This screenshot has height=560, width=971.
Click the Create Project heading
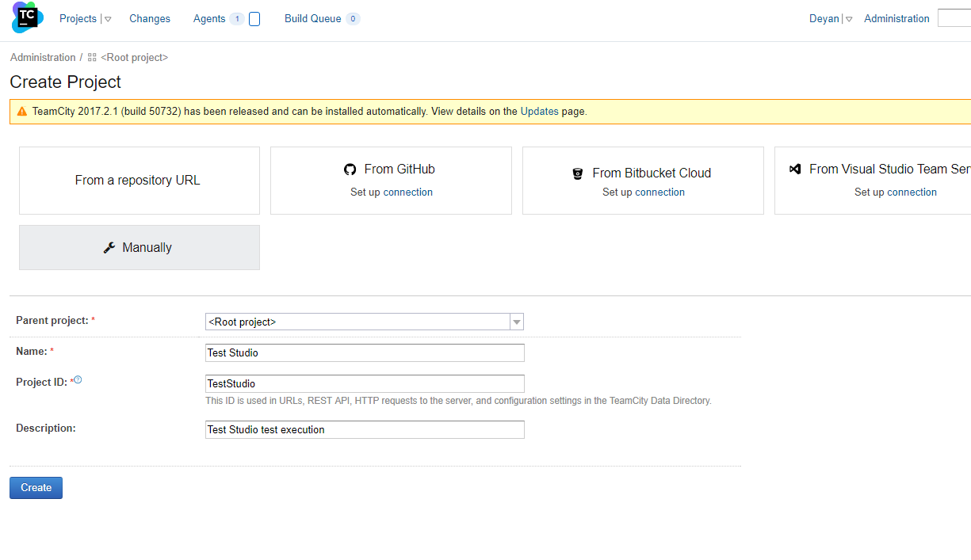pyautogui.click(x=66, y=82)
